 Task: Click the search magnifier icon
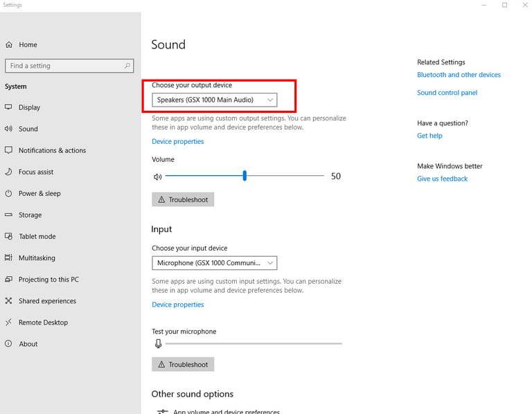[127, 66]
